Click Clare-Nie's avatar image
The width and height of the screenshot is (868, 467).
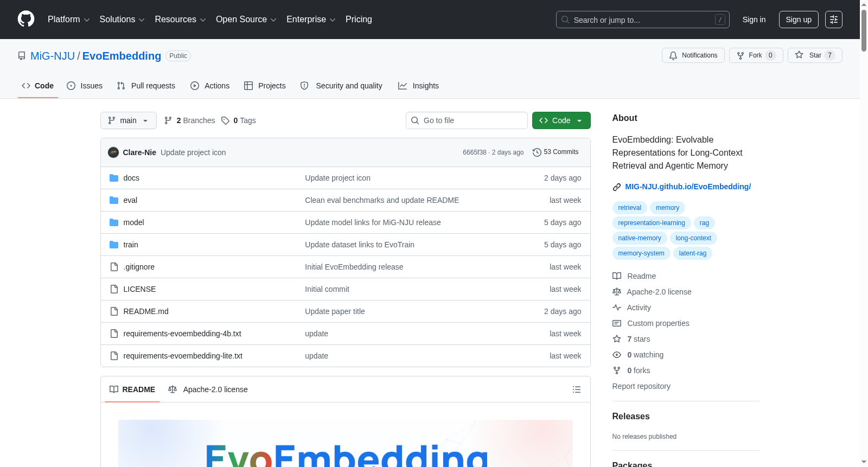(x=113, y=152)
